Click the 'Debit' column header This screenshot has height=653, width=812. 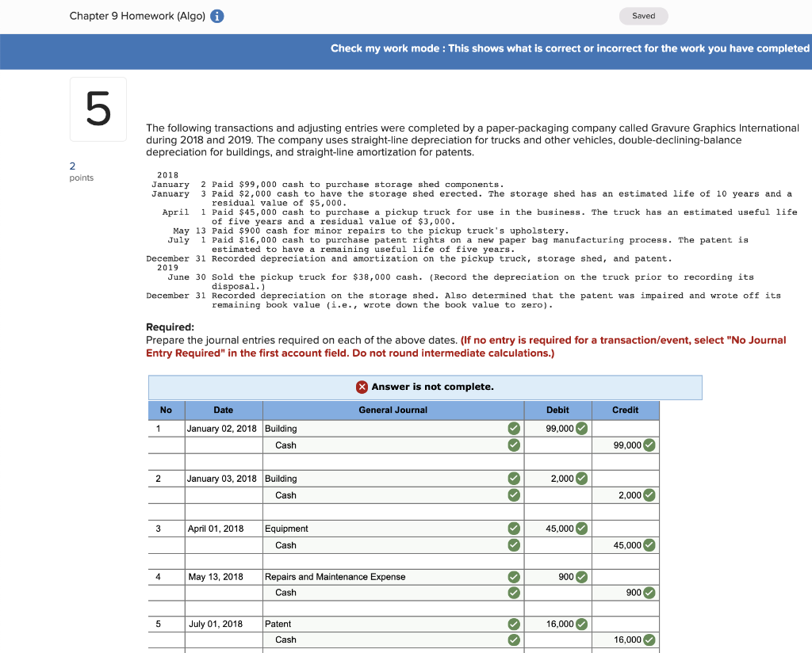point(557,410)
